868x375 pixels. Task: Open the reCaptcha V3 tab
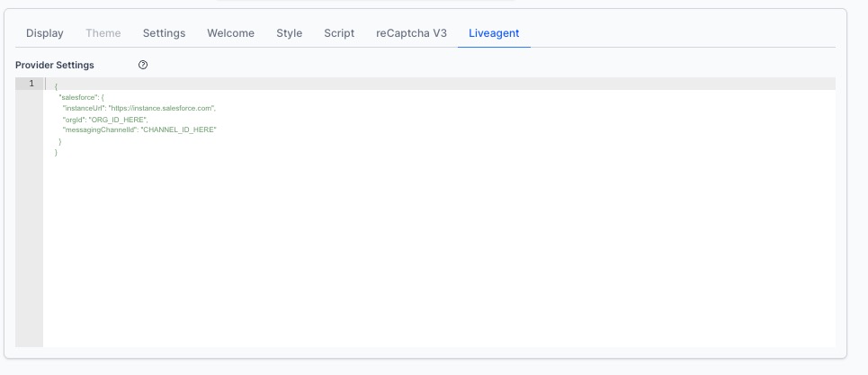click(x=411, y=33)
